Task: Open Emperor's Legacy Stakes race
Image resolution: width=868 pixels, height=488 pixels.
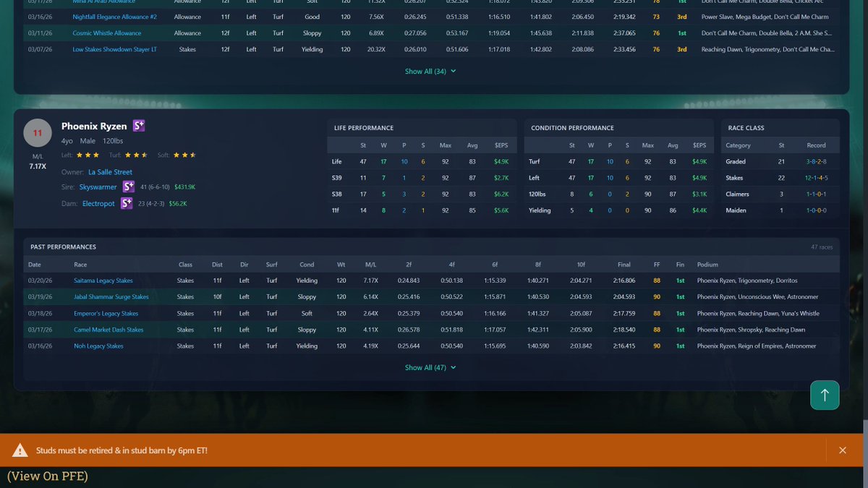Action: [106, 314]
